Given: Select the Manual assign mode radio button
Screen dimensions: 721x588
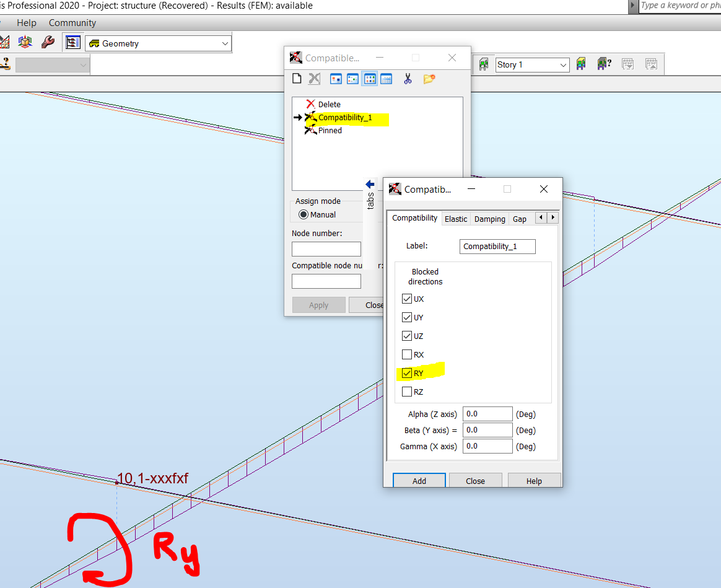Looking at the screenshot, I should point(304,214).
